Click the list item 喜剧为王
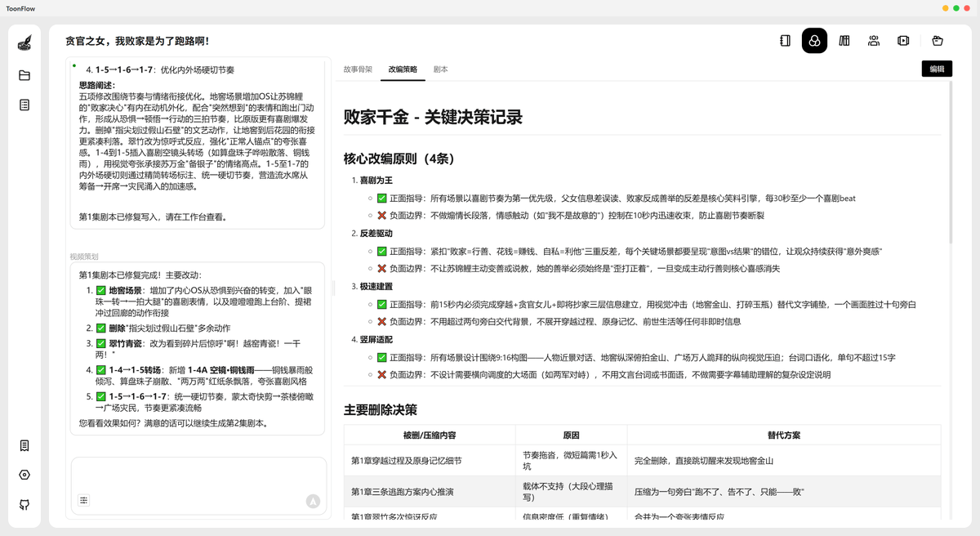 click(376, 181)
